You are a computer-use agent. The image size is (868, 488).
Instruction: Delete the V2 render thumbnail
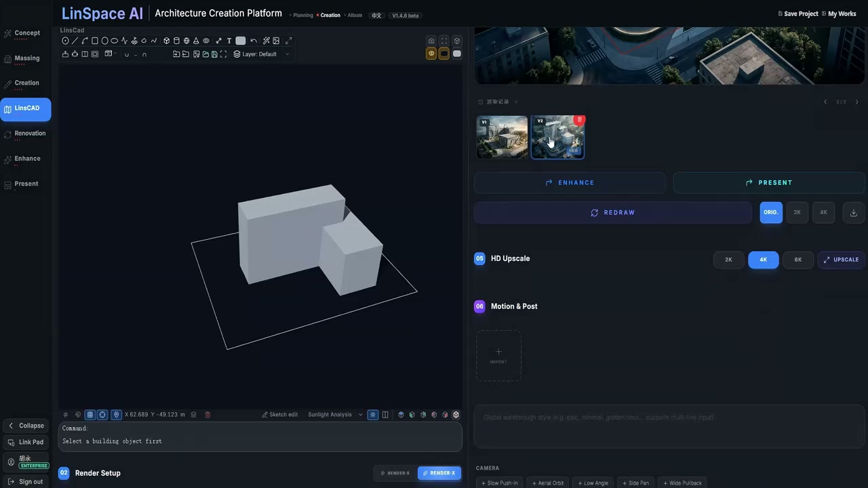(579, 120)
